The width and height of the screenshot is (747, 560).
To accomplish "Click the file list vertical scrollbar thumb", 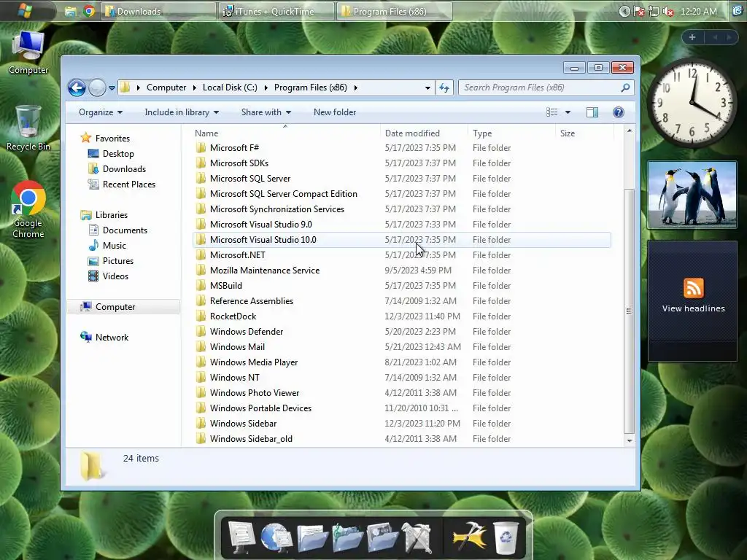I will click(630, 311).
